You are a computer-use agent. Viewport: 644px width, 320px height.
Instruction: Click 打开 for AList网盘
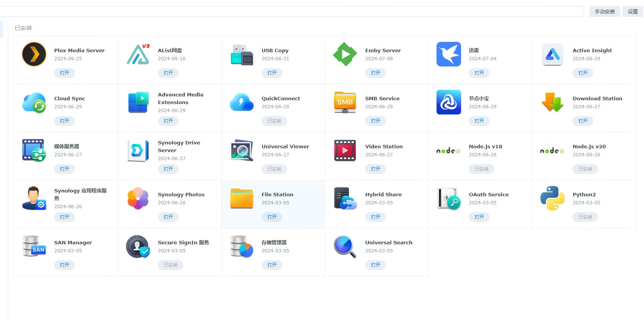168,73
